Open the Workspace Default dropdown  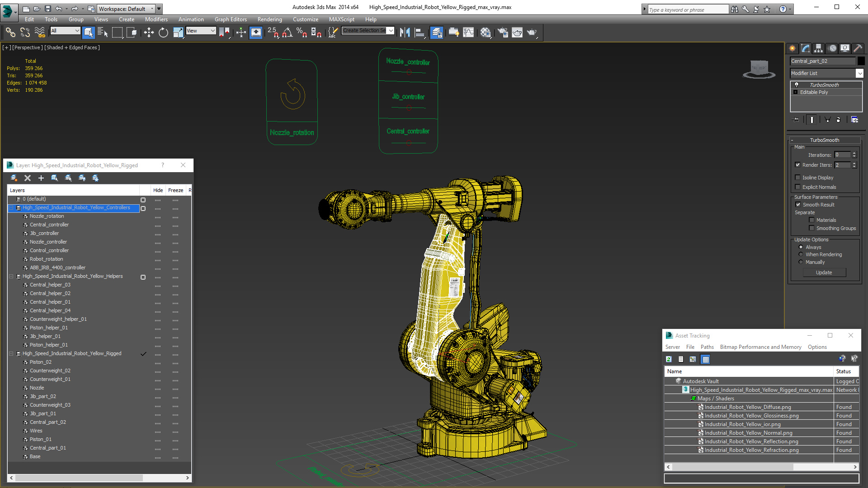(x=126, y=9)
